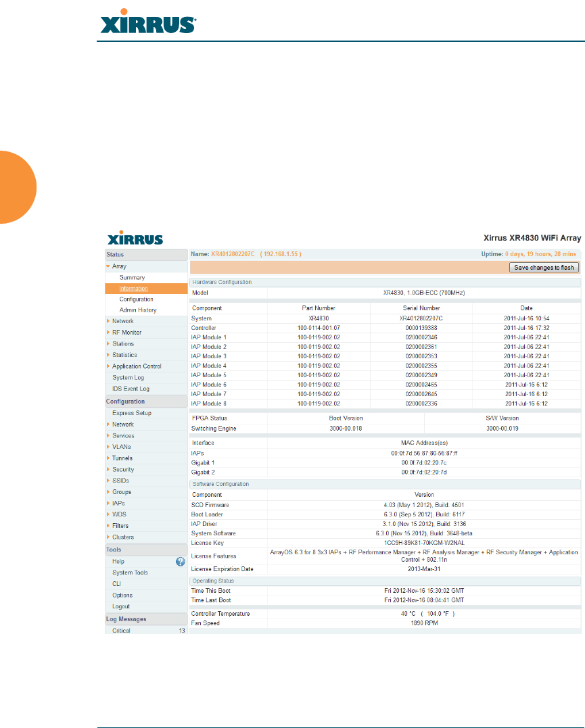Open System Tools
The height and width of the screenshot is (728, 585).
pyautogui.click(x=130, y=573)
